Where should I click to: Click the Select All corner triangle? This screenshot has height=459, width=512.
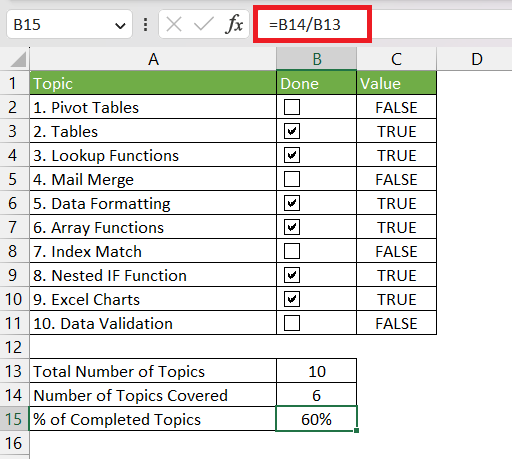coord(18,59)
